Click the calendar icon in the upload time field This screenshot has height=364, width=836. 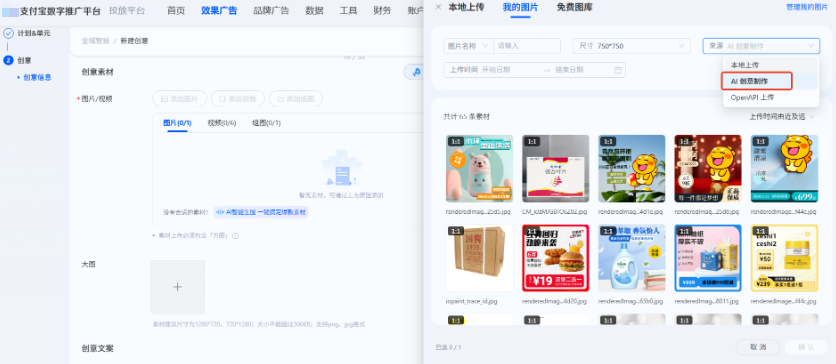click(x=618, y=70)
